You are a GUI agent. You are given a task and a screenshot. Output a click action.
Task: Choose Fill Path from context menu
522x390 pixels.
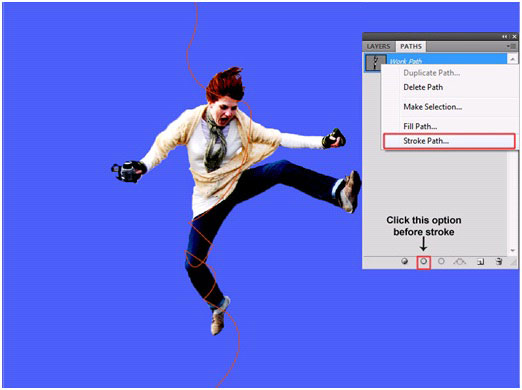tap(420, 126)
